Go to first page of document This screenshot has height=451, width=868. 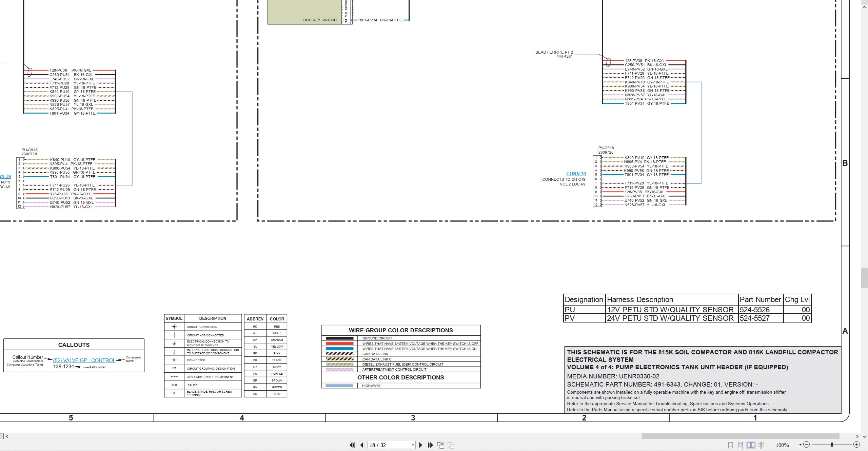point(352,445)
